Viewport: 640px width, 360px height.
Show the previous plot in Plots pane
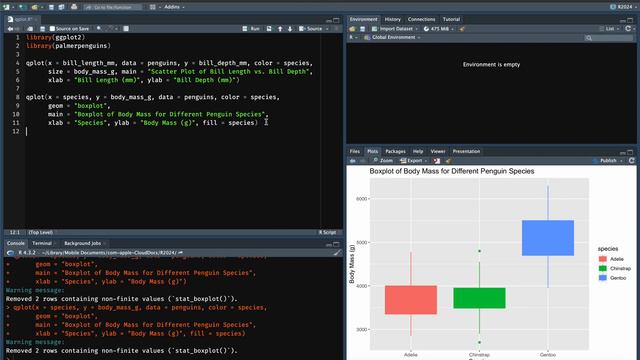click(353, 161)
